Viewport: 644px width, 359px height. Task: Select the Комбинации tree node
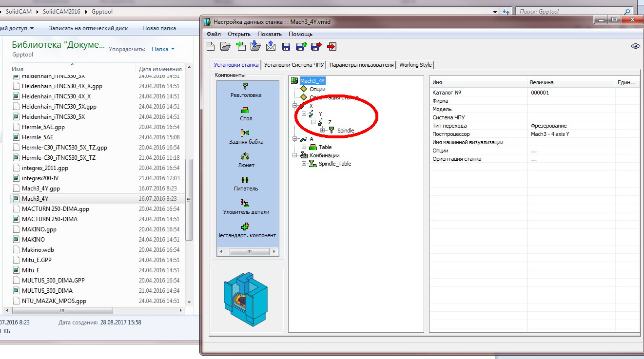pyautogui.click(x=324, y=155)
